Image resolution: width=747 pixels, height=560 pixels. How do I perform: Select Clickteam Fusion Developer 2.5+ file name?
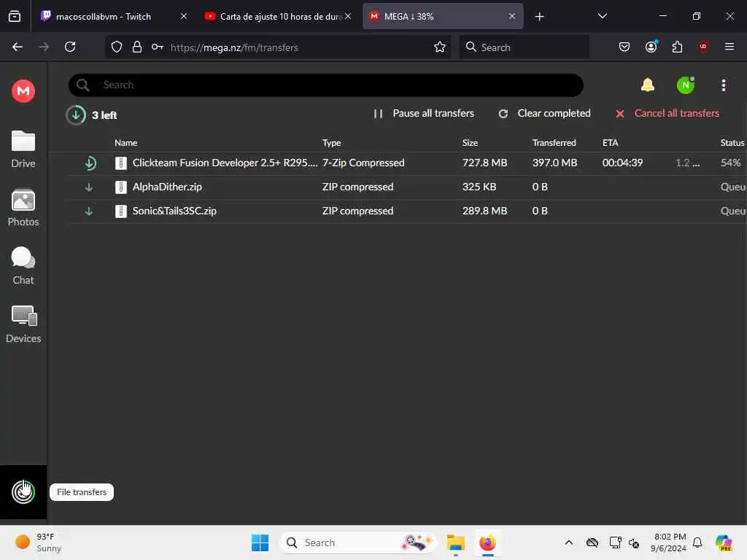coord(225,163)
